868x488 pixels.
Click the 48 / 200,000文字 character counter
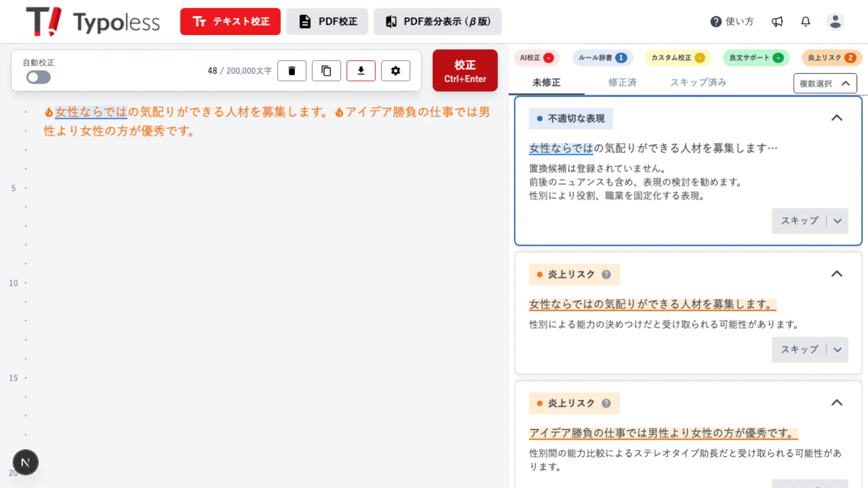[x=240, y=70]
